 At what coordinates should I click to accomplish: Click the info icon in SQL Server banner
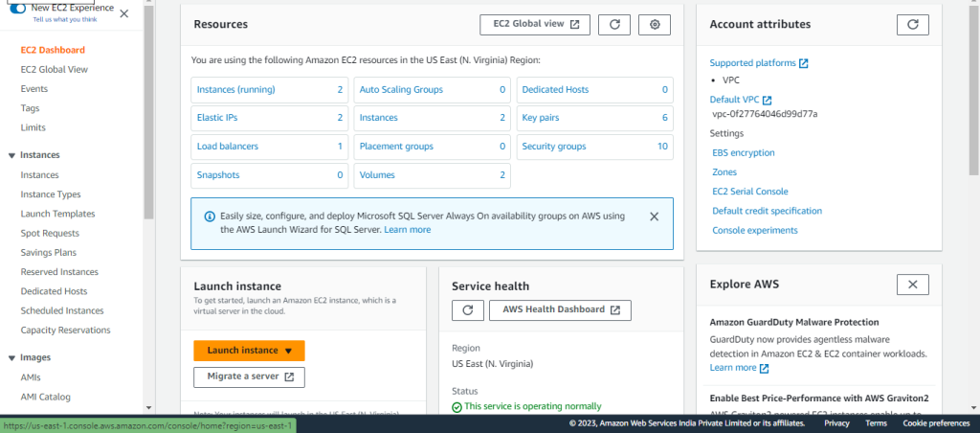point(210,216)
